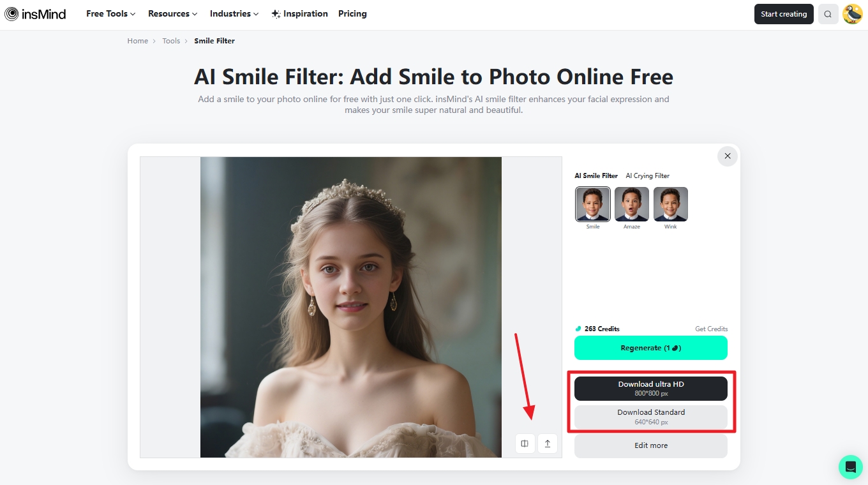This screenshot has height=485, width=868.
Task: Click the upload image icon
Action: point(548,444)
